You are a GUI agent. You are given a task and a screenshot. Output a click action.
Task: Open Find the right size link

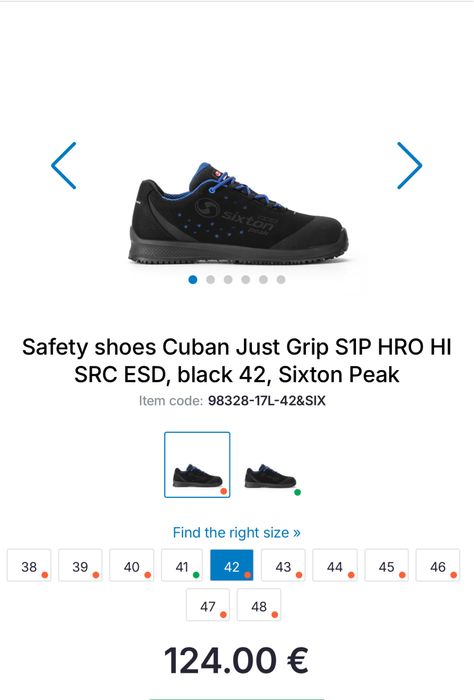coord(237,533)
